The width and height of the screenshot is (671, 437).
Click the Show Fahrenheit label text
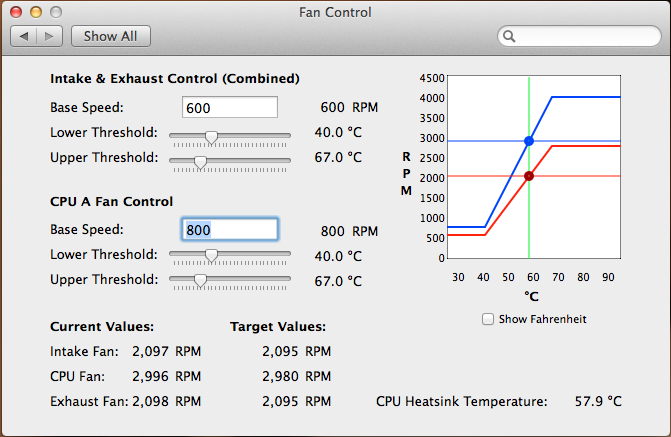coord(543,319)
